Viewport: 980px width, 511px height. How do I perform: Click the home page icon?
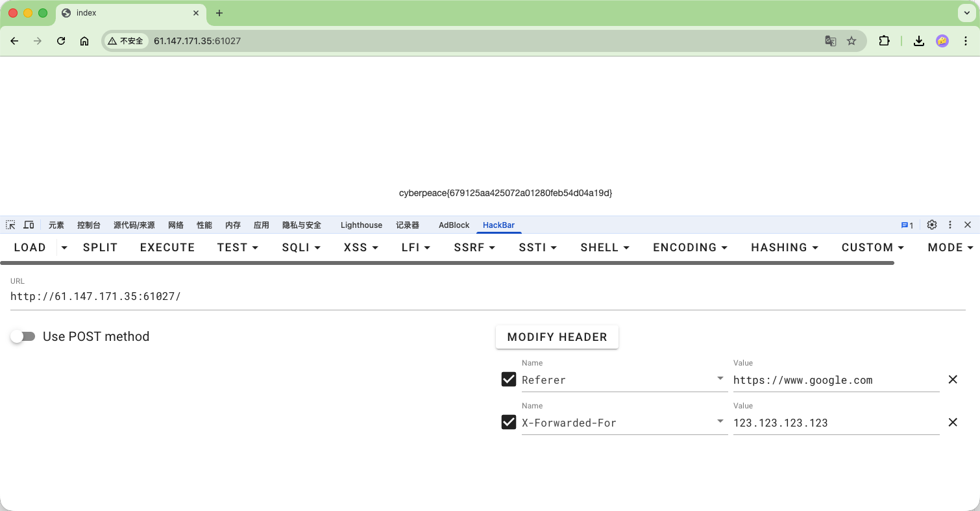click(x=84, y=41)
